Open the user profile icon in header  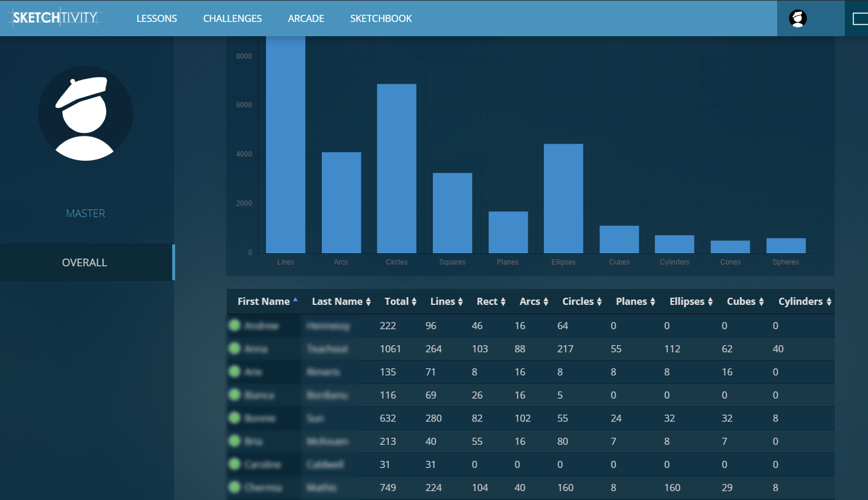797,18
